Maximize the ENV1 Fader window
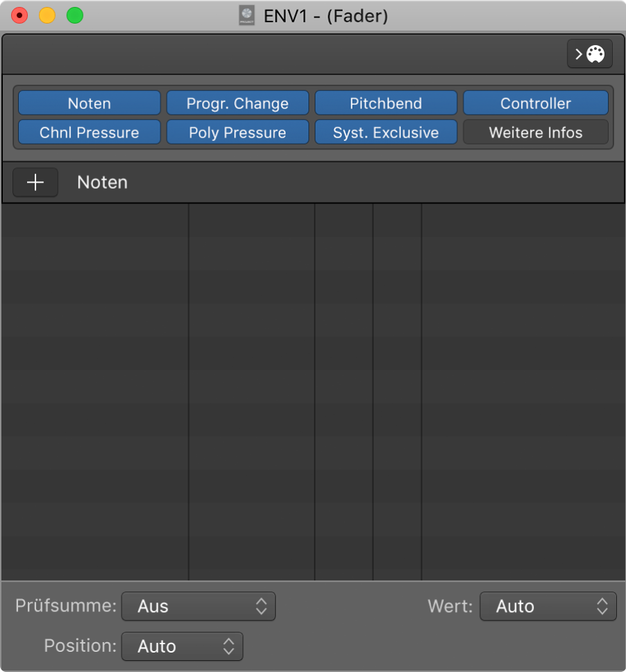 click(x=75, y=15)
